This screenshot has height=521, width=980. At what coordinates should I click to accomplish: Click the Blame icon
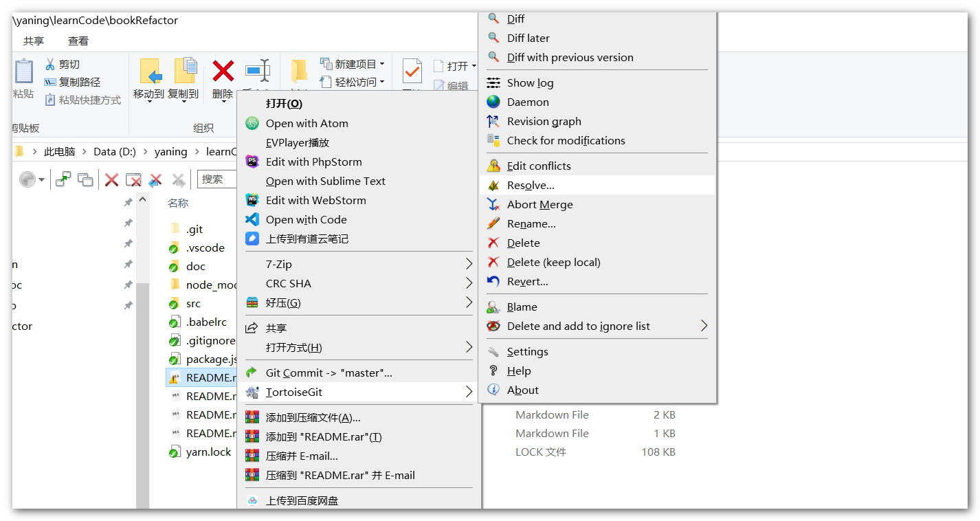(493, 307)
